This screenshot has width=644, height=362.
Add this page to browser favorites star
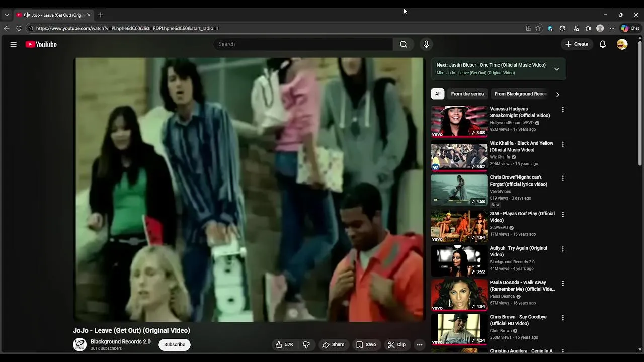(x=538, y=28)
